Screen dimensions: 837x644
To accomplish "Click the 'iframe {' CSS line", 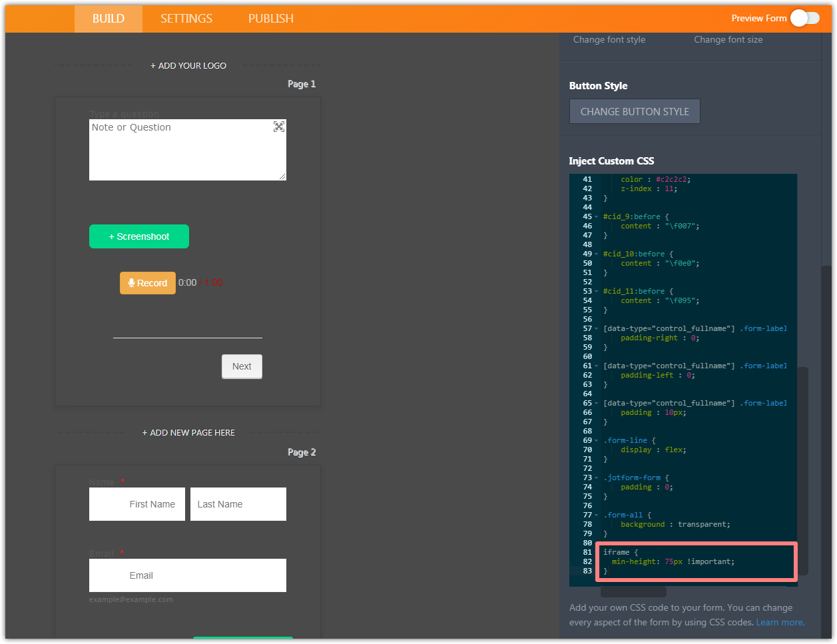I will (x=621, y=552).
